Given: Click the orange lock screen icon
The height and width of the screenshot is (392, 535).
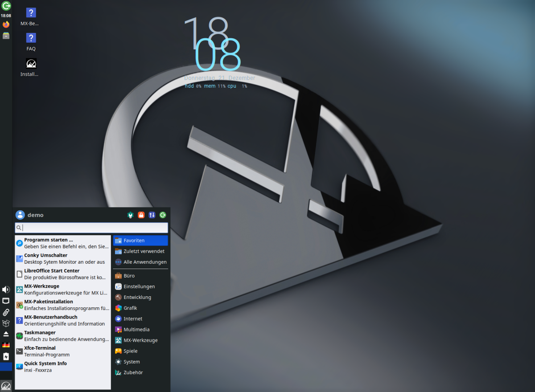Looking at the screenshot, I should (x=141, y=215).
